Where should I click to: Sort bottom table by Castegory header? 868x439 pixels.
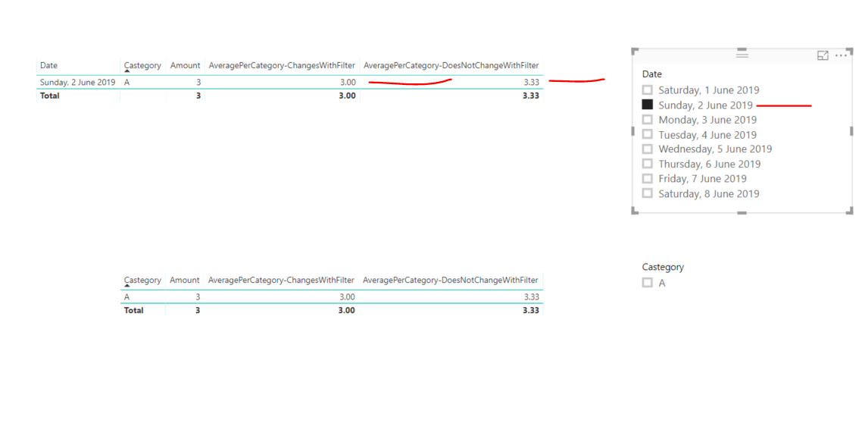pyautogui.click(x=142, y=280)
